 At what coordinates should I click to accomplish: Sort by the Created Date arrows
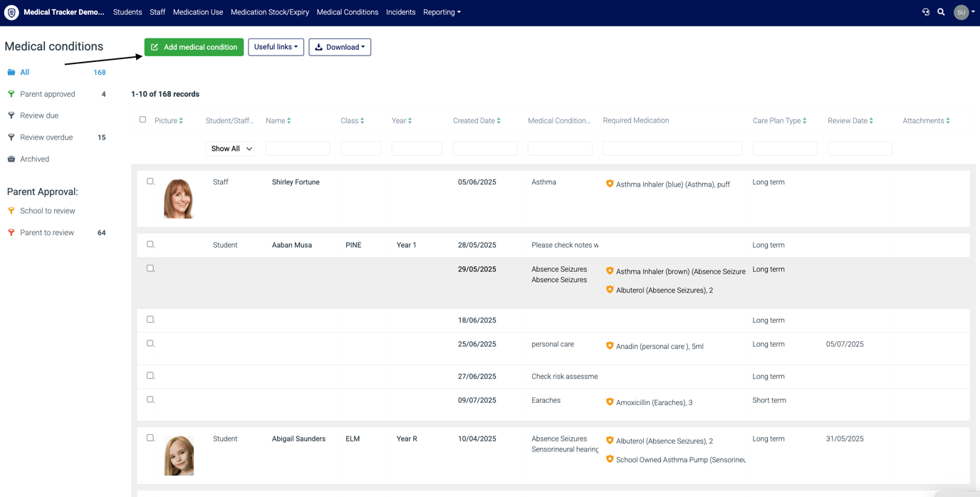point(499,121)
